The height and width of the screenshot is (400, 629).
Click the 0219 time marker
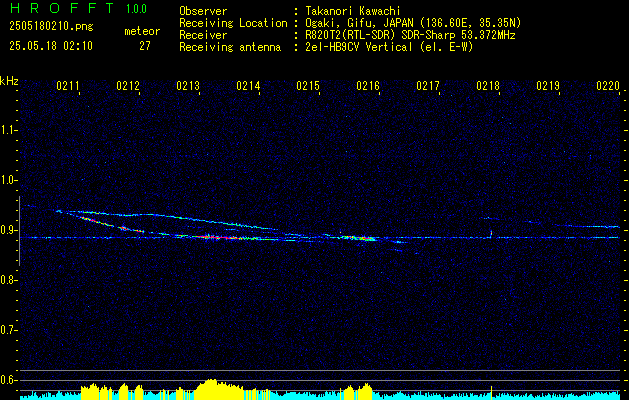(548, 86)
